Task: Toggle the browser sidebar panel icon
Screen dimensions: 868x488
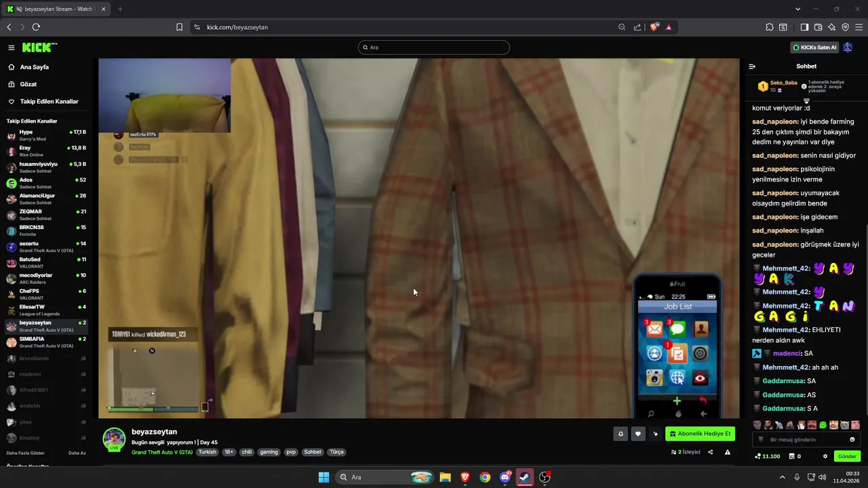Action: click(804, 27)
